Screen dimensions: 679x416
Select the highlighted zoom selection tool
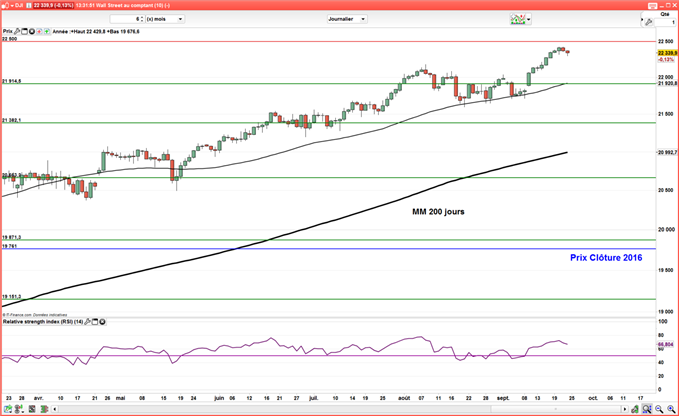pos(647,409)
